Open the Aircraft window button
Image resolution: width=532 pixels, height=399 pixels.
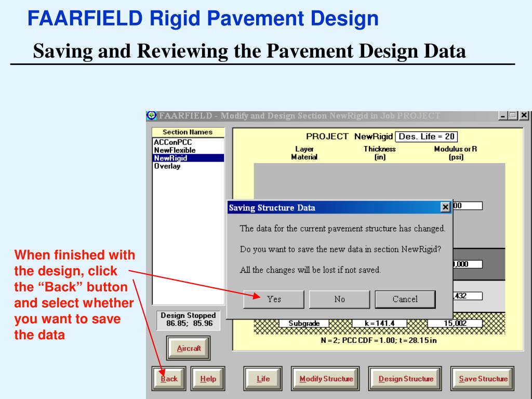pos(188,348)
